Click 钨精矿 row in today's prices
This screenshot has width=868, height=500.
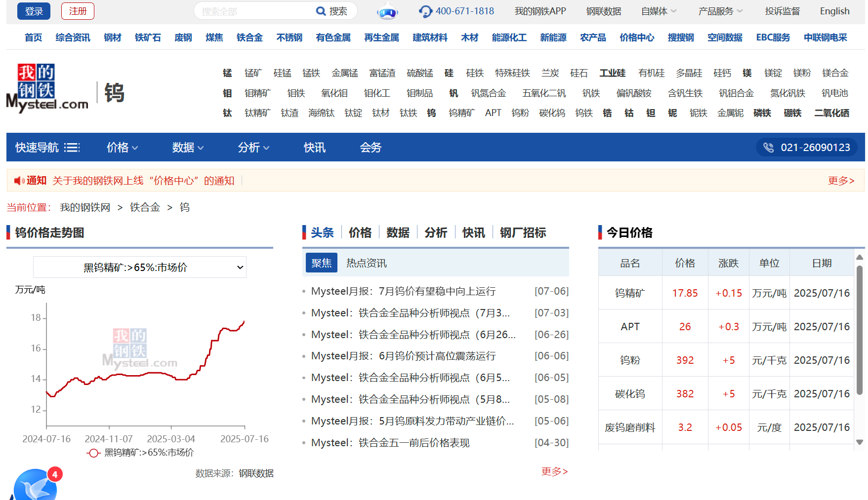pos(726,293)
